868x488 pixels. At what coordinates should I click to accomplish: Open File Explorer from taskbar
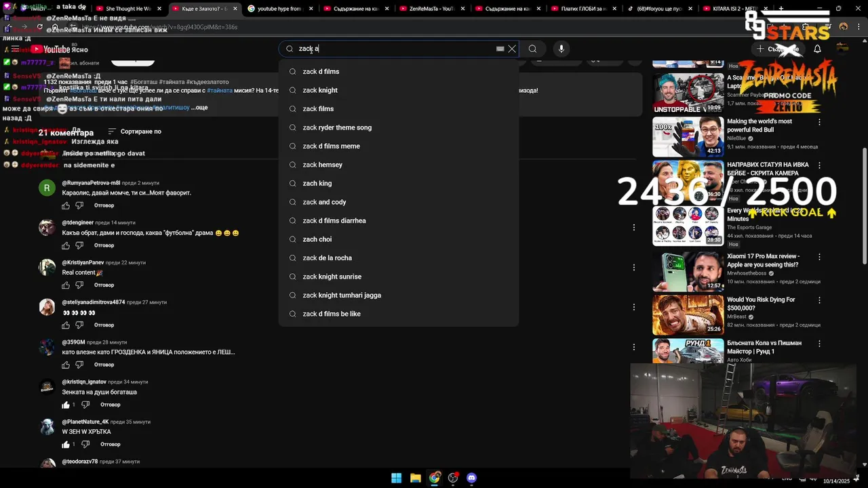[415, 478]
